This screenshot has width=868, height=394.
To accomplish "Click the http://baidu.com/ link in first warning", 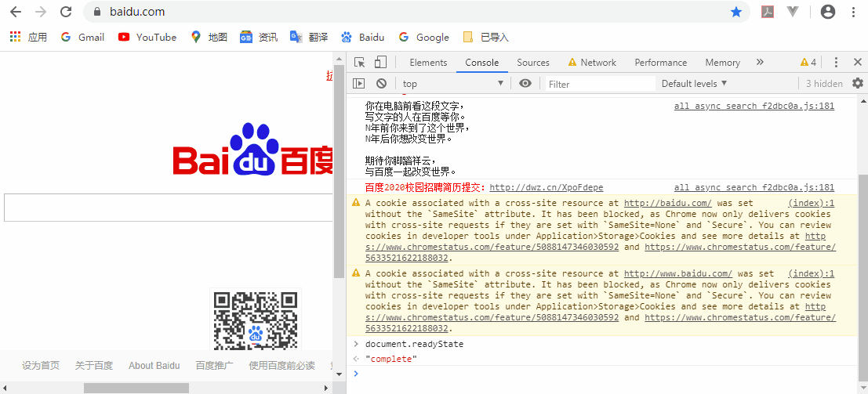I will (667, 203).
